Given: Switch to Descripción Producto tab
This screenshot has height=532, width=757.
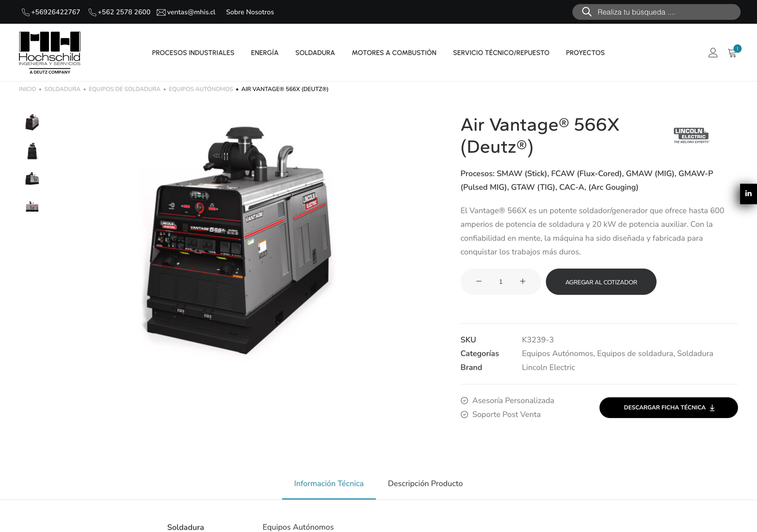Looking at the screenshot, I should pyautogui.click(x=425, y=483).
